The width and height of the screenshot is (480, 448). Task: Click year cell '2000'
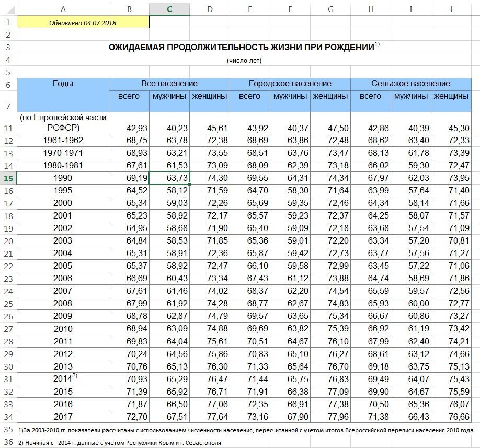tap(63, 203)
